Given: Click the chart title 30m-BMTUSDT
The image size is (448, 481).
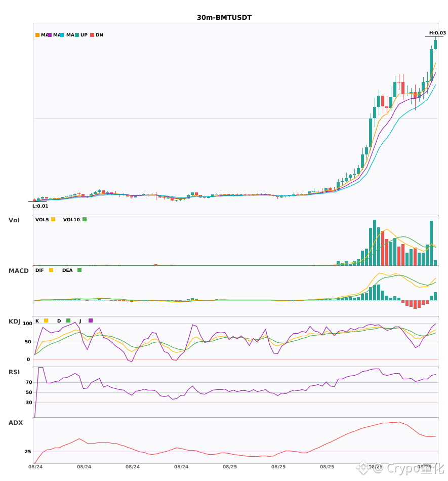Looking at the screenshot, I should [224, 18].
